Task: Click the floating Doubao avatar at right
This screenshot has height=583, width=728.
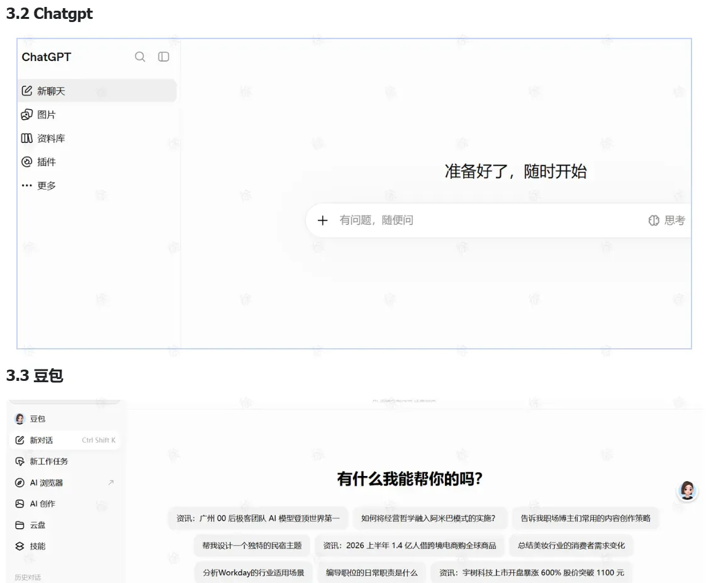Action: 687,490
